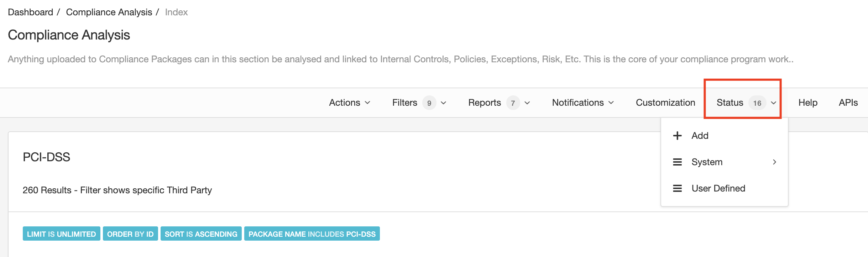This screenshot has height=257, width=868.
Task: Click the Reports count badge showing 7
Action: [x=513, y=103]
